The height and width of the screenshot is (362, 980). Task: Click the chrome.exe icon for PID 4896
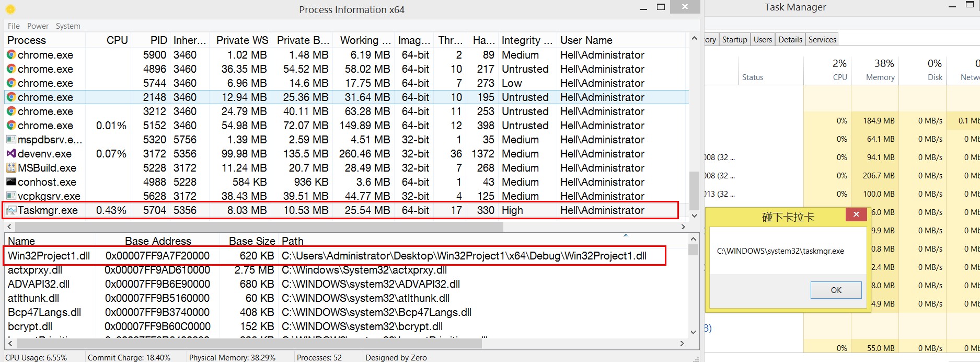tap(11, 69)
